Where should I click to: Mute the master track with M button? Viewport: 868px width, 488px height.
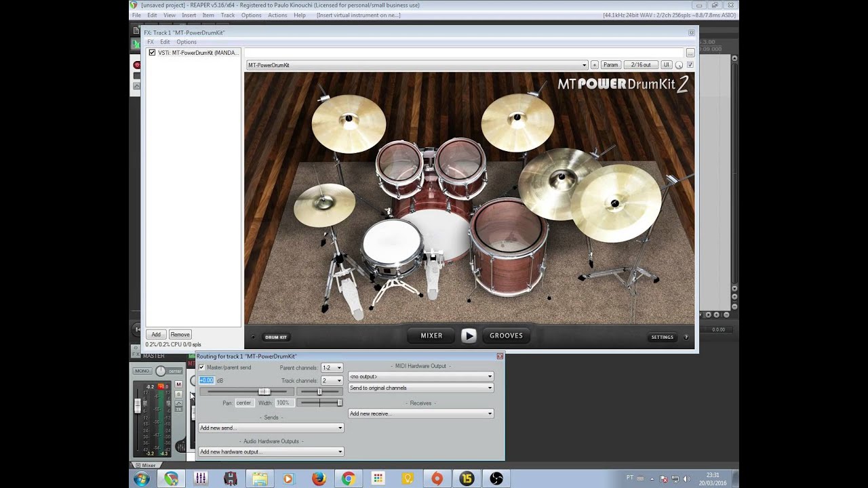[x=179, y=384]
